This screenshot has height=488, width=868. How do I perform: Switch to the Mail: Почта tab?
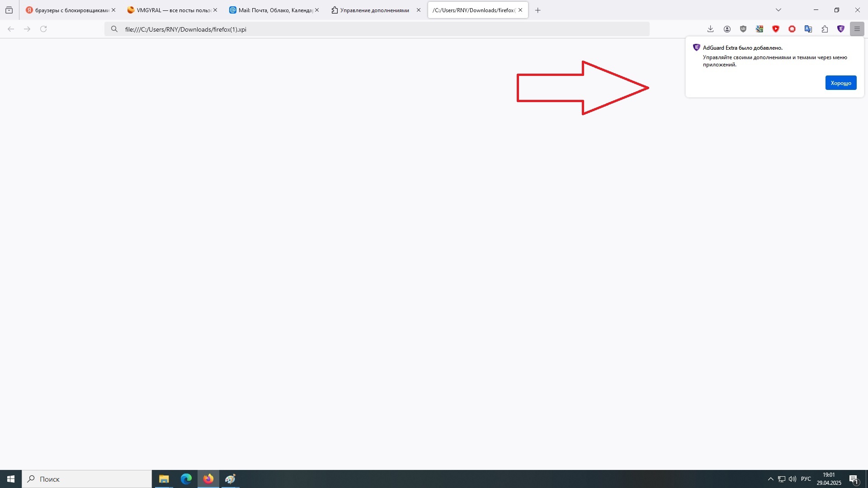[271, 10]
